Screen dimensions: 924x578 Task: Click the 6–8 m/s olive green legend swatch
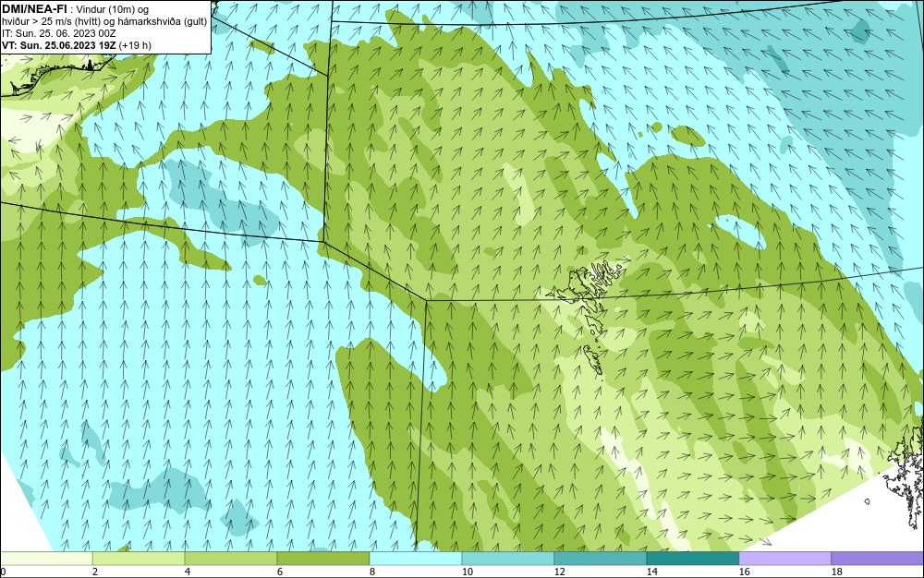(x=323, y=558)
